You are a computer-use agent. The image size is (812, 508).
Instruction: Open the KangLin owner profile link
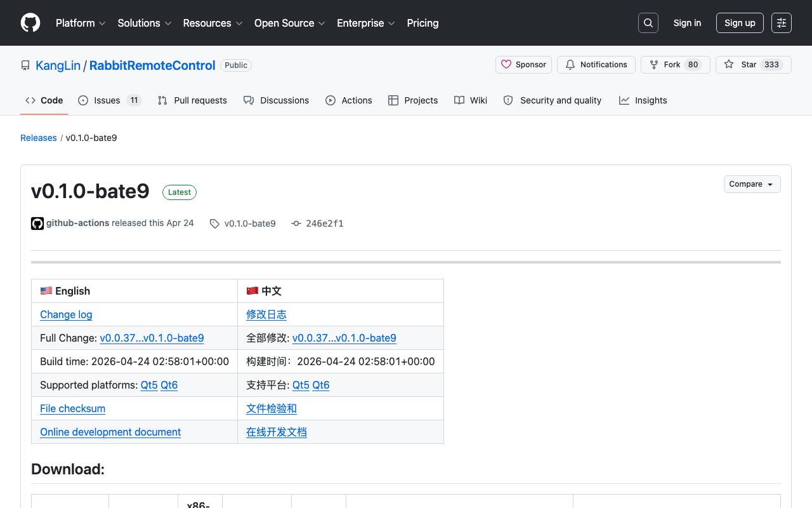pyautogui.click(x=58, y=65)
